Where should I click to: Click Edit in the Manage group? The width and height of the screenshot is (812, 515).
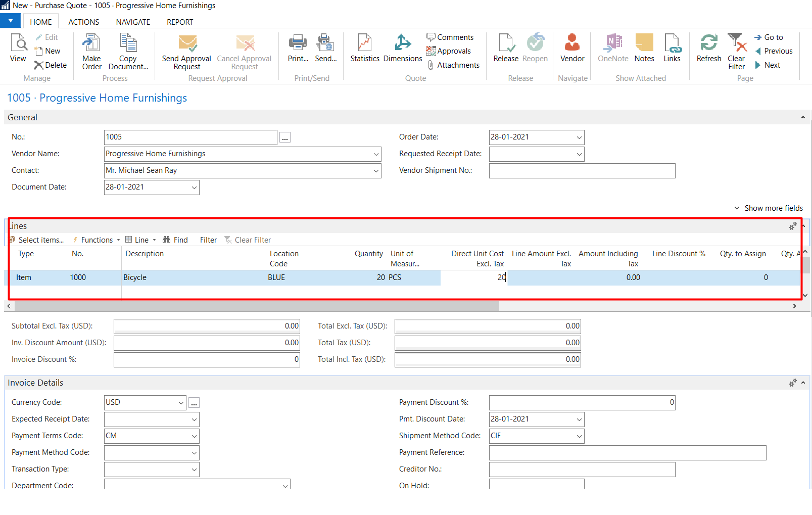[x=46, y=37]
